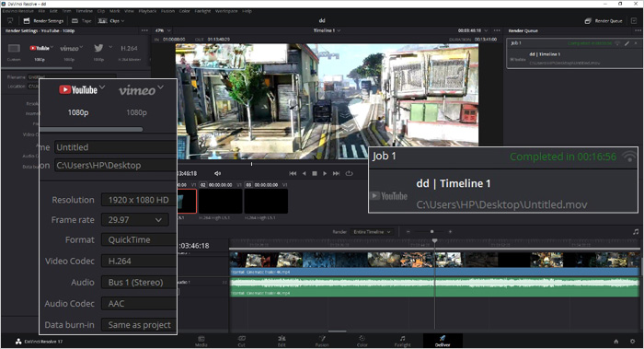Click the music note audio icon above timeline
Screen dimensions: 644x349
pyautogui.click(x=636, y=232)
